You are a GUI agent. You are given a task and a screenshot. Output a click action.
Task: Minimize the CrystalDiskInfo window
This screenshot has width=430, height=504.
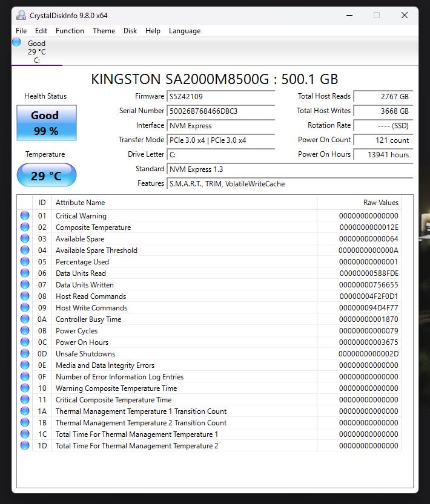click(x=349, y=15)
